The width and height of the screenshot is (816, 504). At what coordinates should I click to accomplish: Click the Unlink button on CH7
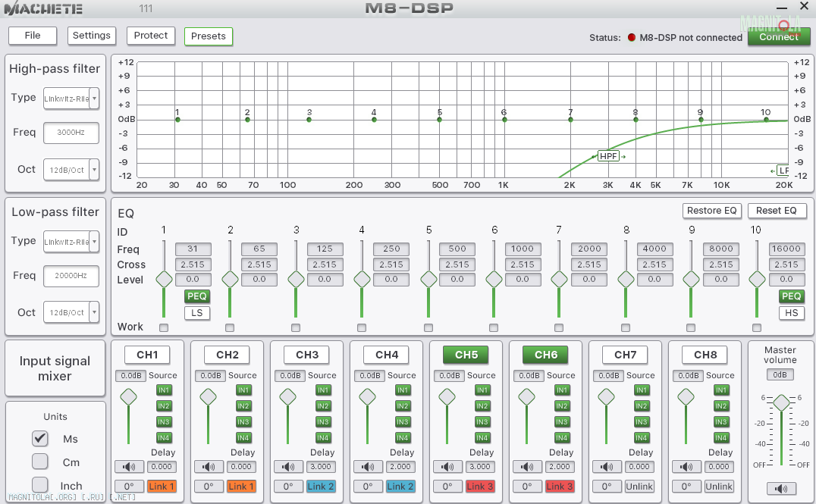639,487
